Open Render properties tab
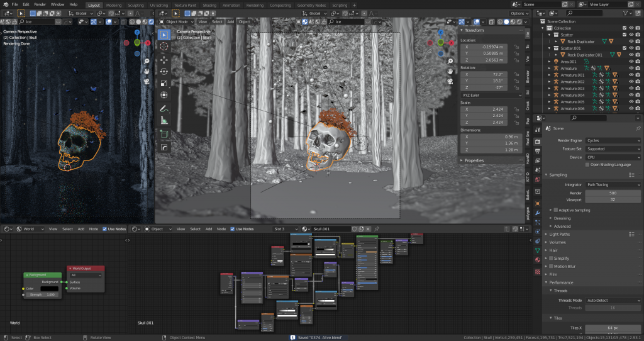This screenshot has height=341, width=644. pos(538,142)
